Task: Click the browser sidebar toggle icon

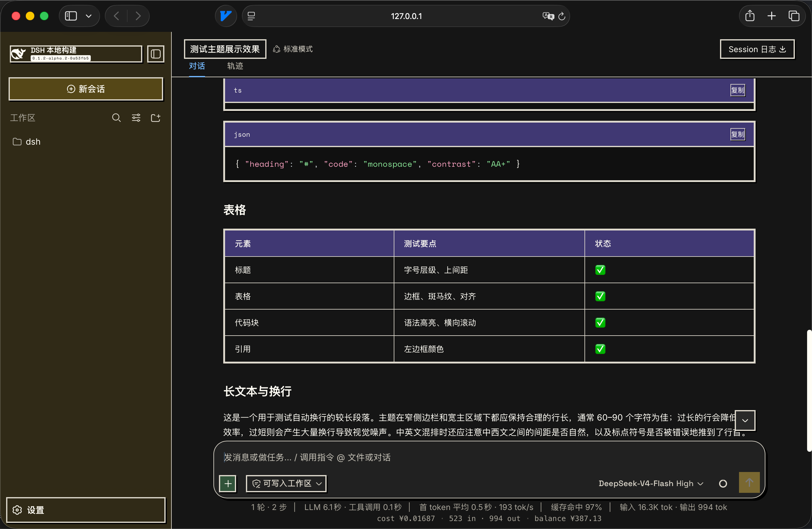Action: tap(71, 16)
